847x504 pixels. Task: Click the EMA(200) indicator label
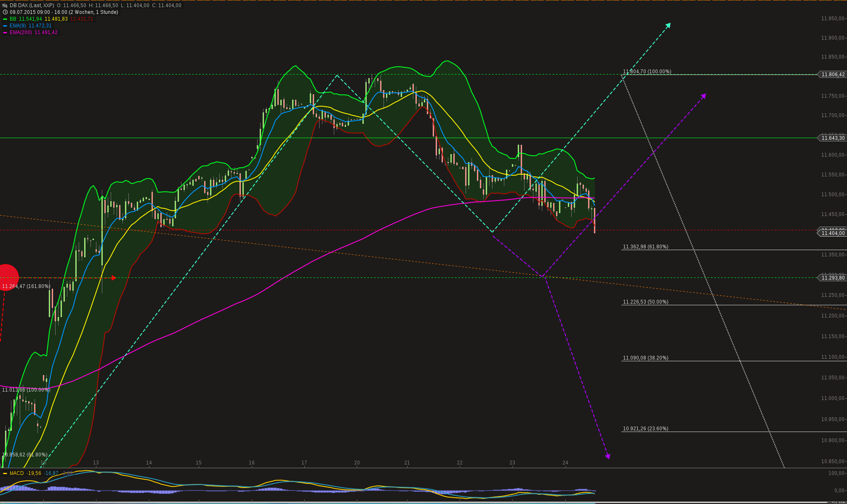pyautogui.click(x=21, y=32)
